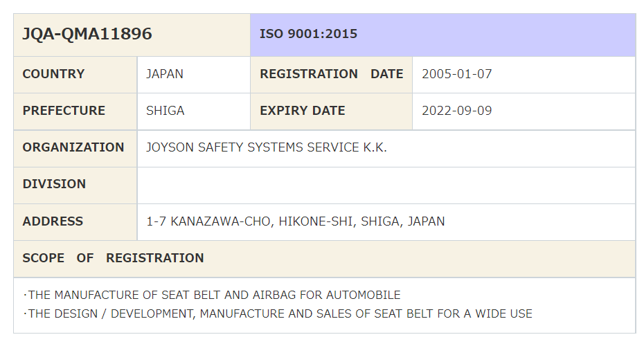Click the SHIGA prefecture value
Image resolution: width=644 pixels, height=346 pixels.
[165, 111]
